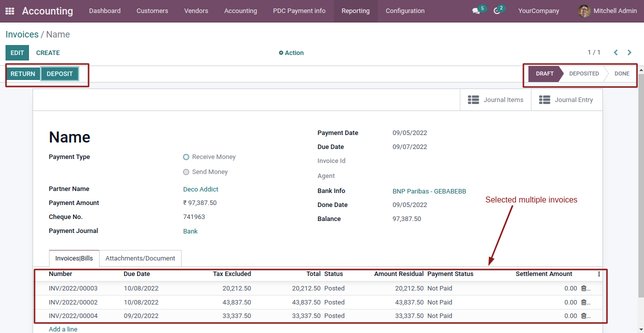Click Payment Date value 09/05/2022
644x333 pixels.
click(410, 133)
